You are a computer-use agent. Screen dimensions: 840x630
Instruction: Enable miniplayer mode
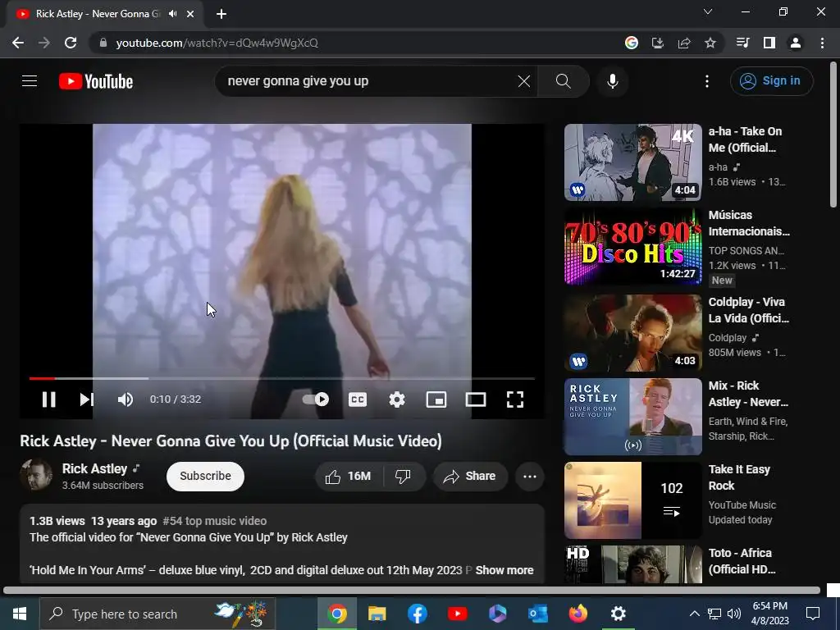click(x=436, y=399)
